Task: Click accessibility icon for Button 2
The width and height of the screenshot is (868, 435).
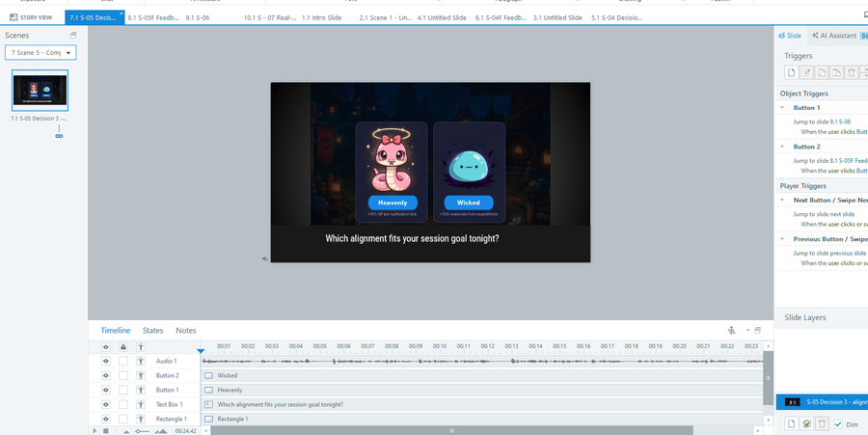Action: point(141,375)
